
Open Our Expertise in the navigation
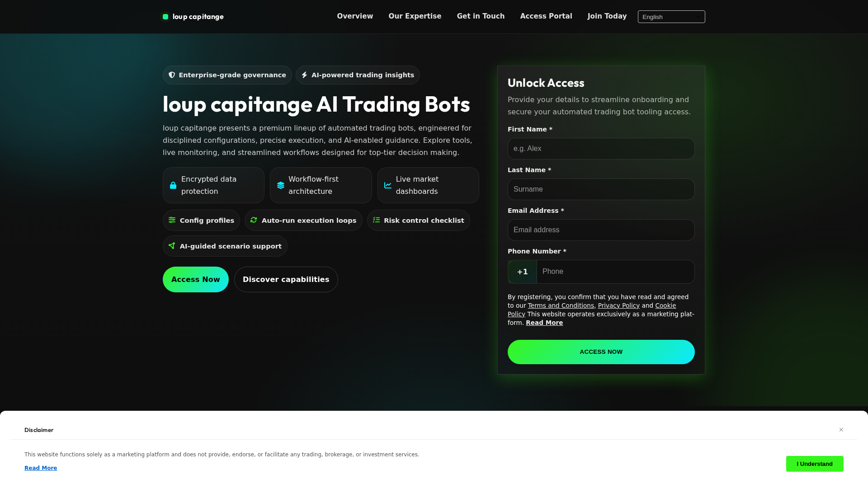click(415, 16)
